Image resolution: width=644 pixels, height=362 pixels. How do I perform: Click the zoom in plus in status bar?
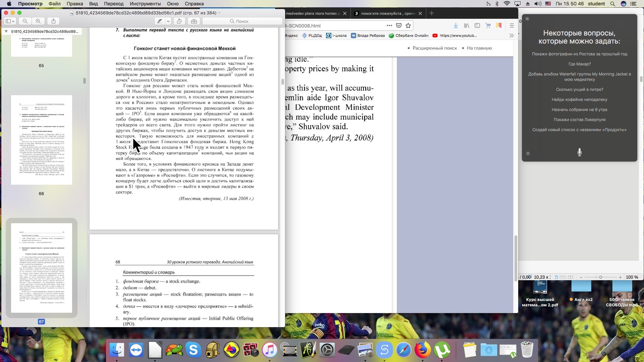tap(620, 277)
